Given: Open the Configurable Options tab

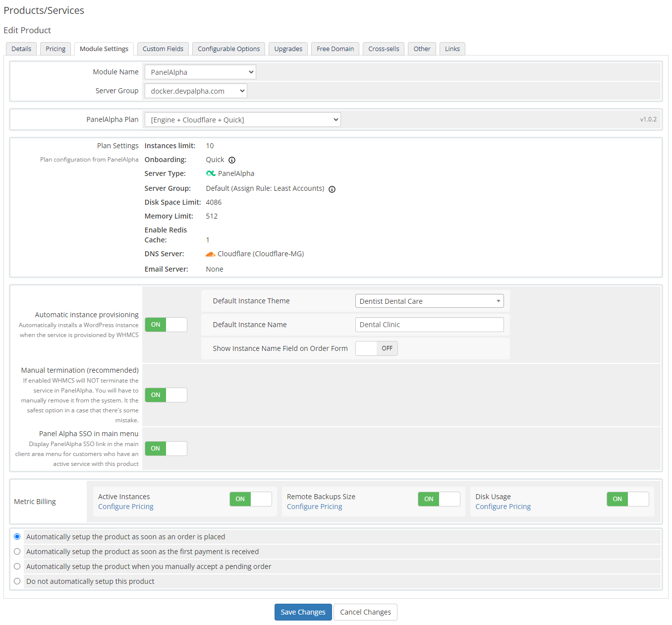Looking at the screenshot, I should [x=228, y=49].
